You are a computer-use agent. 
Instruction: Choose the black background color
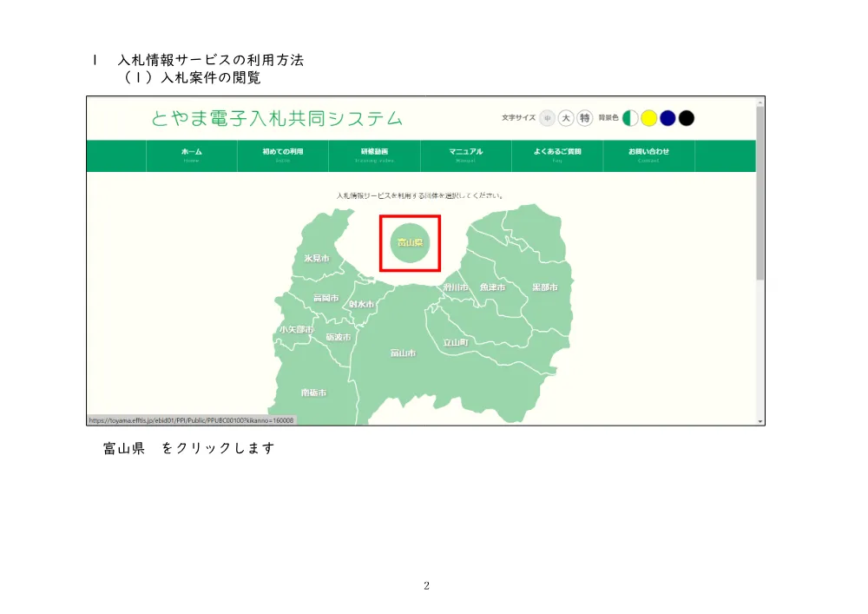(x=687, y=118)
